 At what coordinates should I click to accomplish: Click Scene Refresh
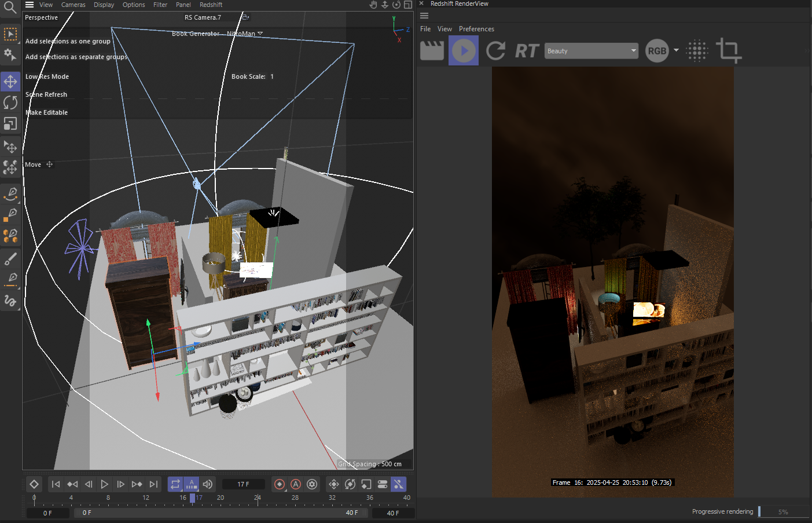click(x=46, y=94)
